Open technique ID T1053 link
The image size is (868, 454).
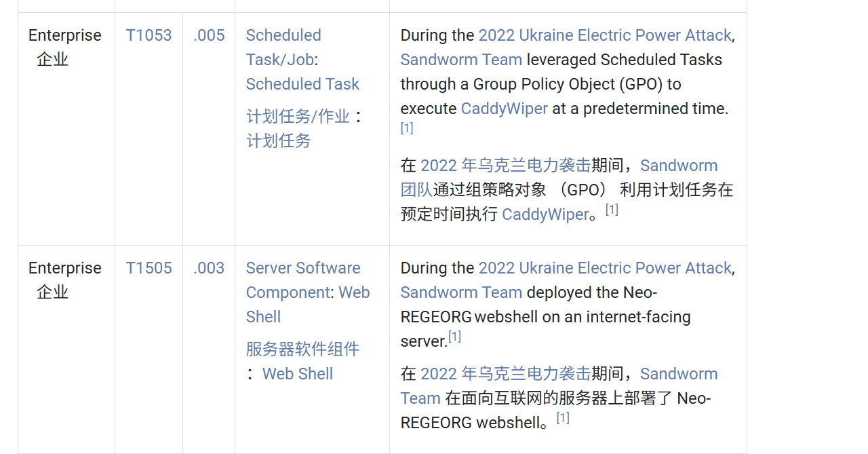pyautogui.click(x=149, y=35)
